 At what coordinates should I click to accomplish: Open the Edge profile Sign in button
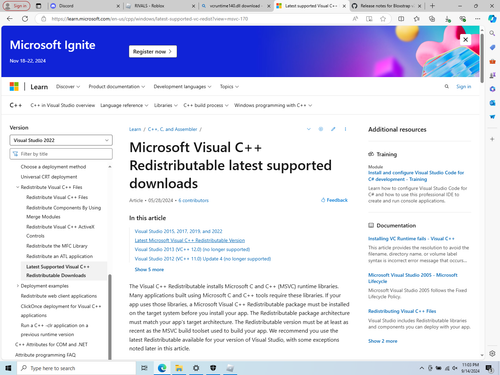pyautogui.click(x=16, y=6)
